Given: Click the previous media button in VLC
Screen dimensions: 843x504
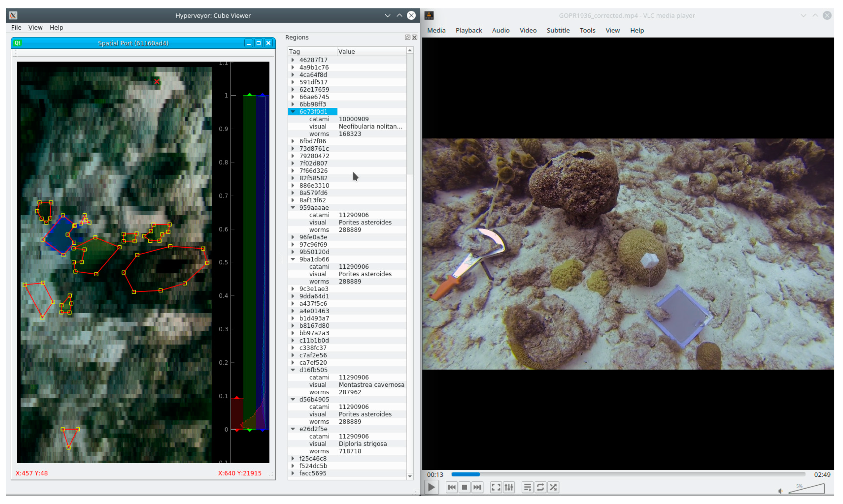Looking at the screenshot, I should [452, 487].
